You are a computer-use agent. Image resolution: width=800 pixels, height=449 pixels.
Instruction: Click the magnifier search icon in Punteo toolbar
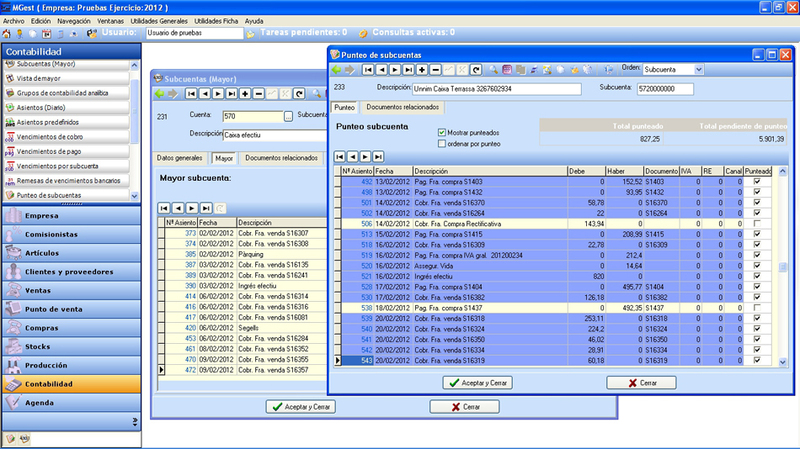[493, 69]
